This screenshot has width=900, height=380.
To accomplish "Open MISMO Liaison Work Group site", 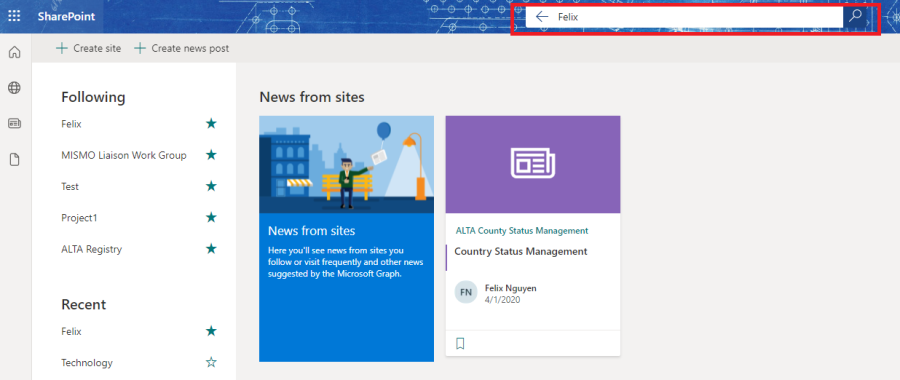I will [x=124, y=155].
